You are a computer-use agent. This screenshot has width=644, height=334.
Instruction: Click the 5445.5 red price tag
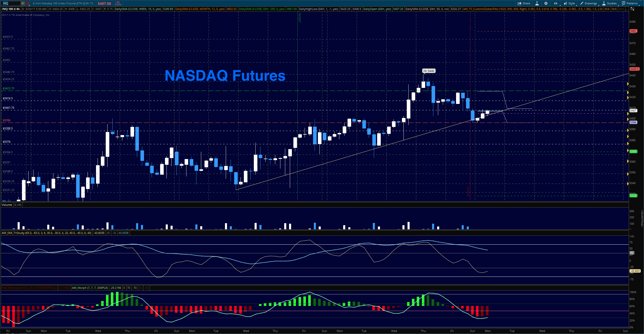coord(634,69)
